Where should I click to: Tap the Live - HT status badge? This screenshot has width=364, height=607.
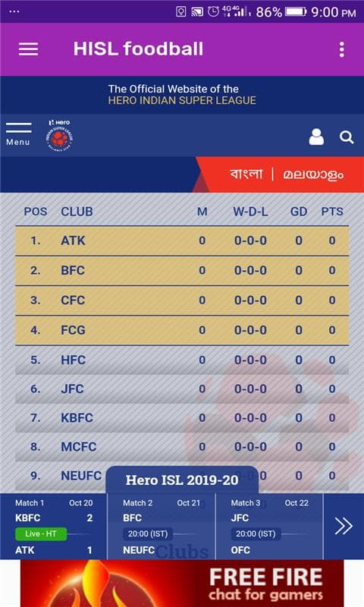[41, 534]
